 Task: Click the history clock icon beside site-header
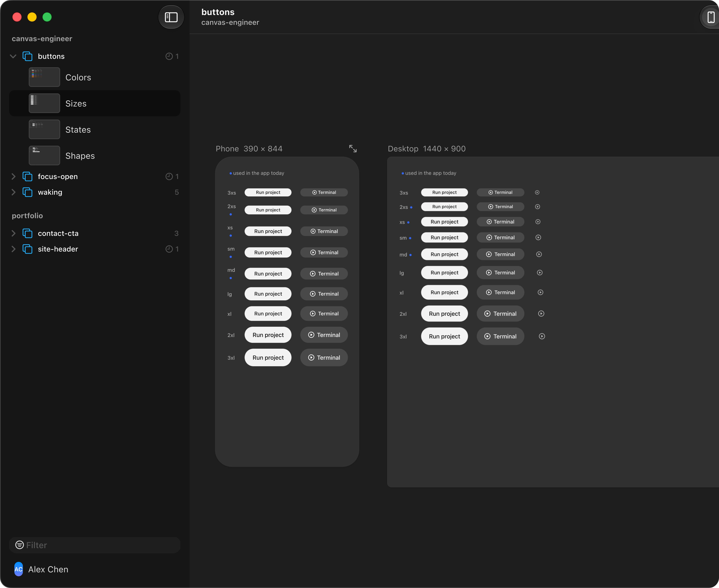pyautogui.click(x=169, y=249)
